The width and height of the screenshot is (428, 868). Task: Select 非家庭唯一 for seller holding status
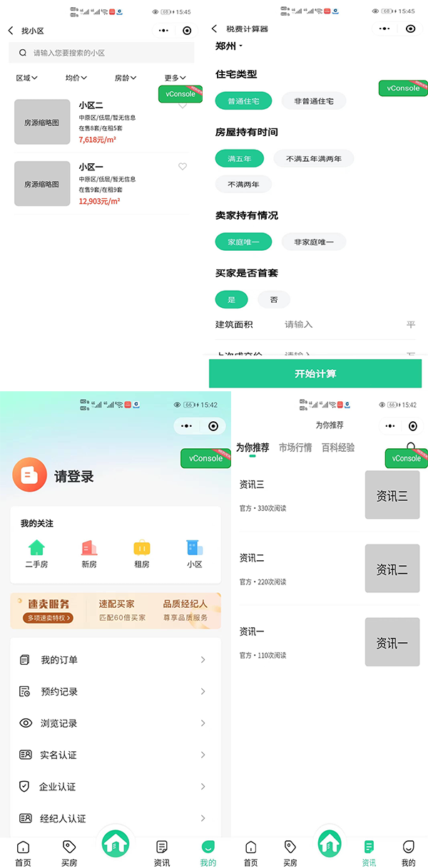(x=313, y=242)
